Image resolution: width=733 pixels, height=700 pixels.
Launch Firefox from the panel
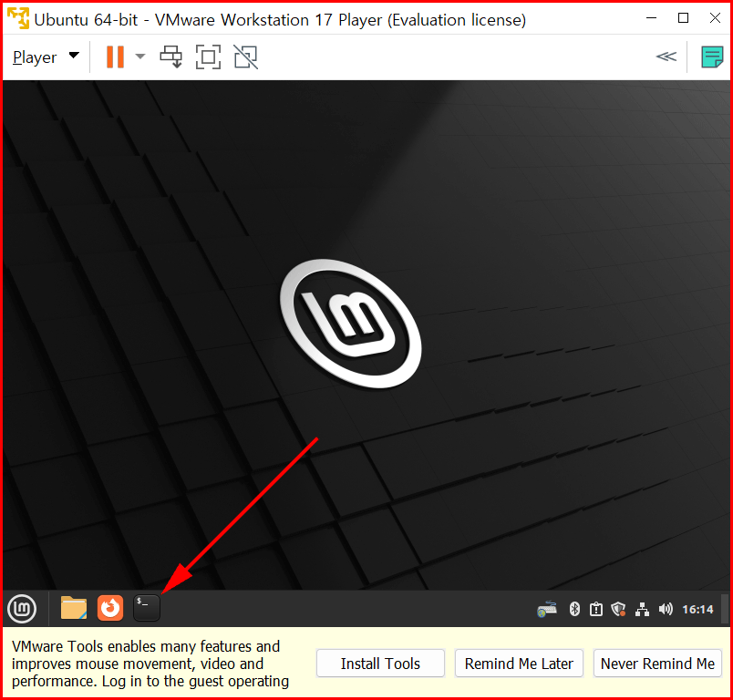pyautogui.click(x=110, y=608)
